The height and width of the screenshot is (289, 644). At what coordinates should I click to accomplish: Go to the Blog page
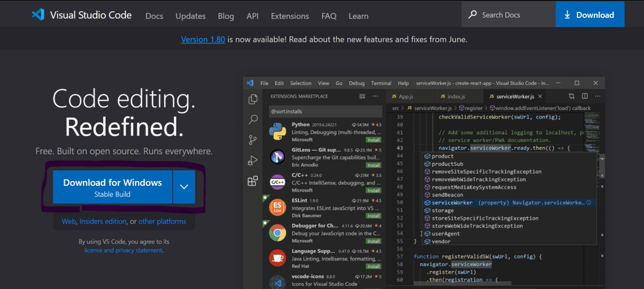coord(226,16)
